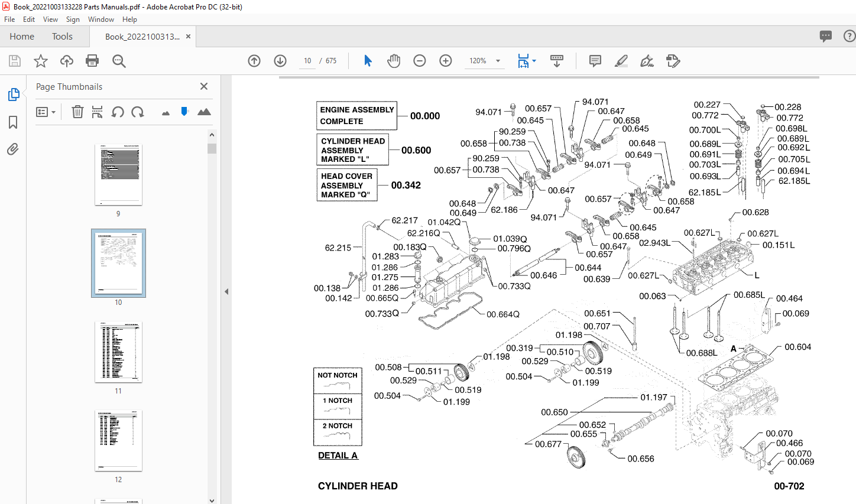Upload the file with the cloud icon
The height and width of the screenshot is (504, 856).
pos(67,61)
